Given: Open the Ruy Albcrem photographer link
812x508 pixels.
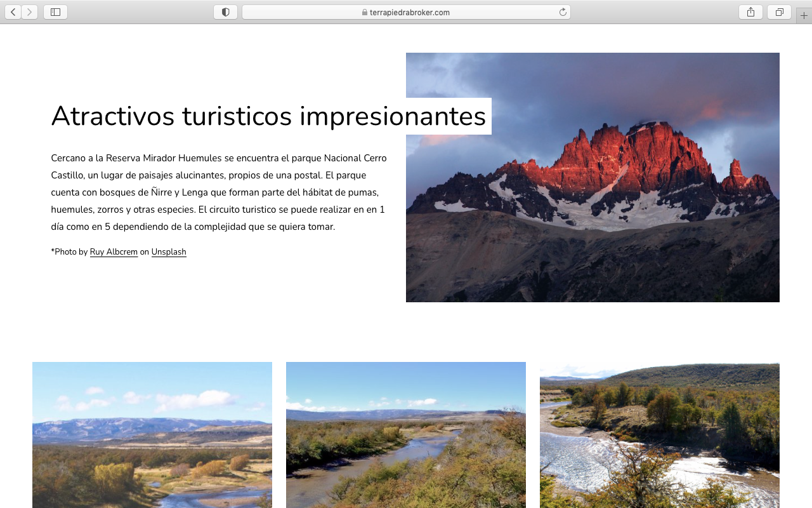Looking at the screenshot, I should (x=114, y=252).
